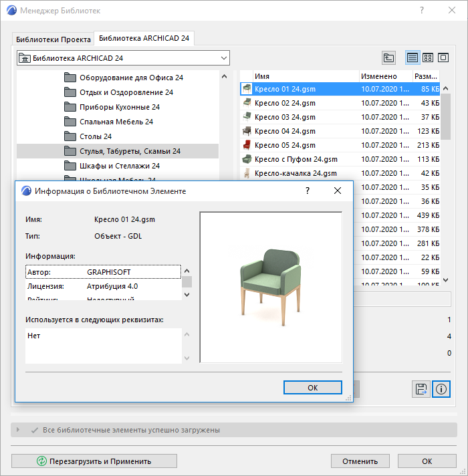Click file list scrollbar up arrow
468x476 pixels.
pyautogui.click(x=445, y=89)
